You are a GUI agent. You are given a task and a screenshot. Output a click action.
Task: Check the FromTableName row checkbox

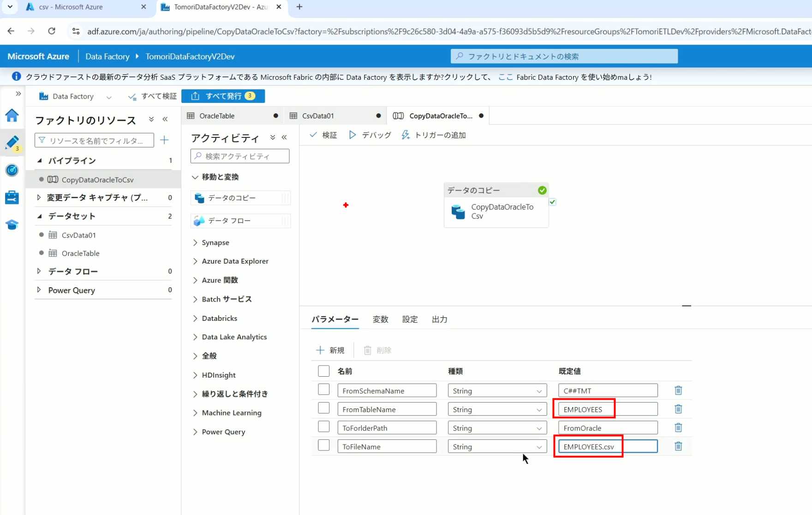[323, 408]
